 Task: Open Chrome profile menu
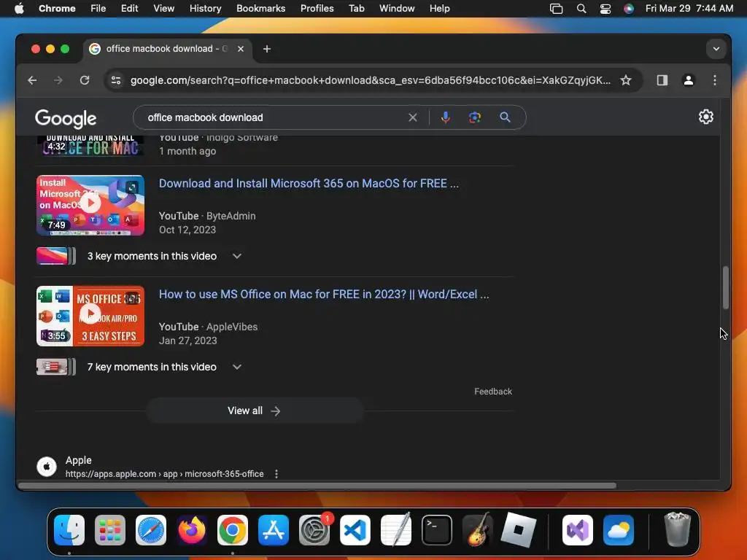click(x=689, y=80)
